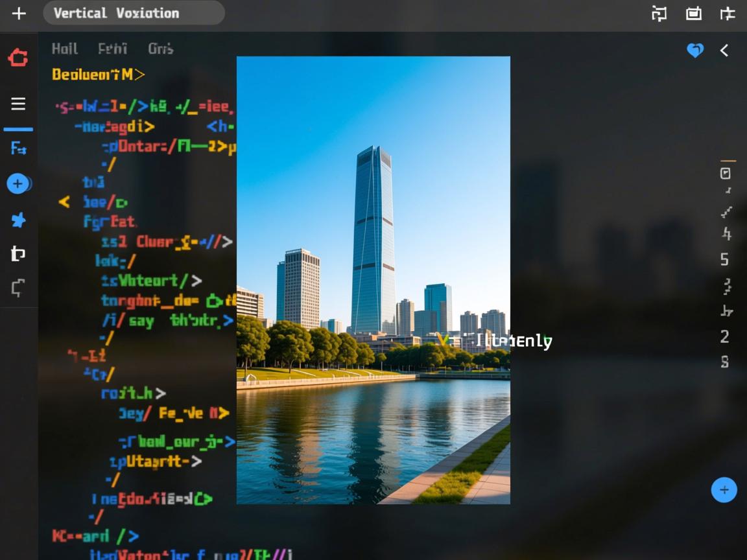Click the middle rectangle icon in the top-right toolbar
The width and height of the screenshot is (747, 560).
(694, 13)
